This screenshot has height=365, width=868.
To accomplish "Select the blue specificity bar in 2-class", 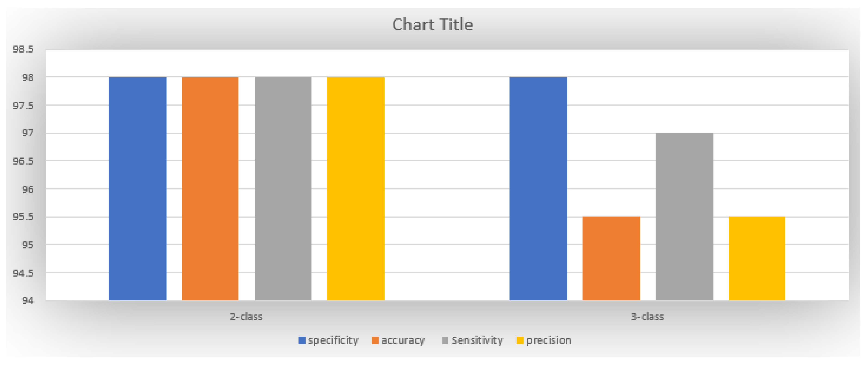I will point(138,188).
